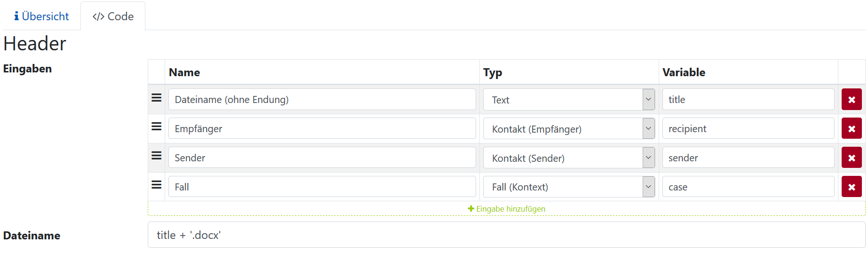Click the Dateiname expression field
This screenshot has width=868, height=253.
pos(507,235)
